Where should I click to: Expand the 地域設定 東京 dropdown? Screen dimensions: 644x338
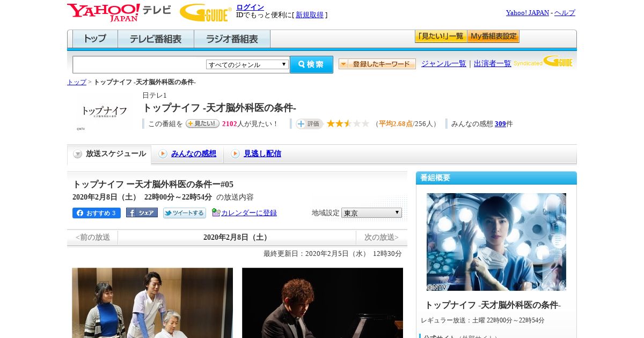point(371,213)
